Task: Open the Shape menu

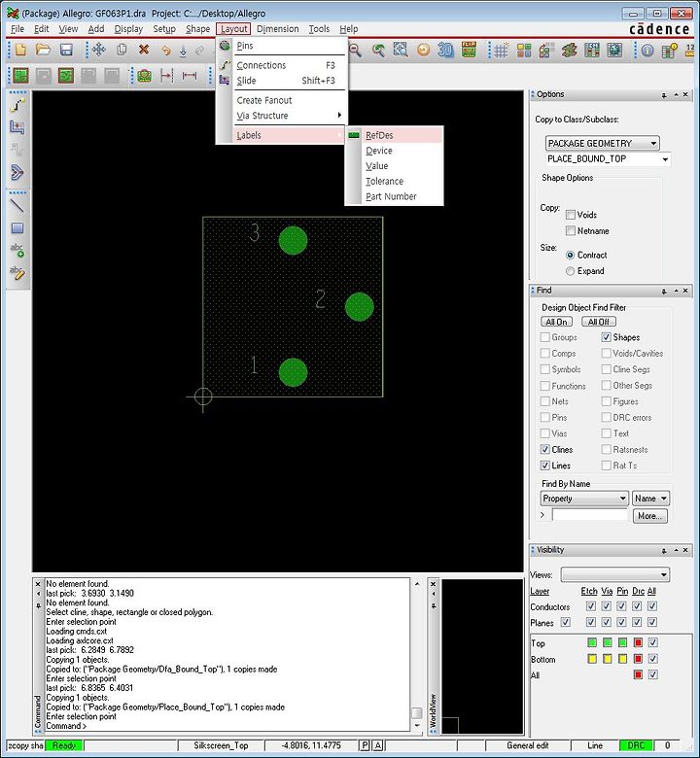Action: (198, 29)
